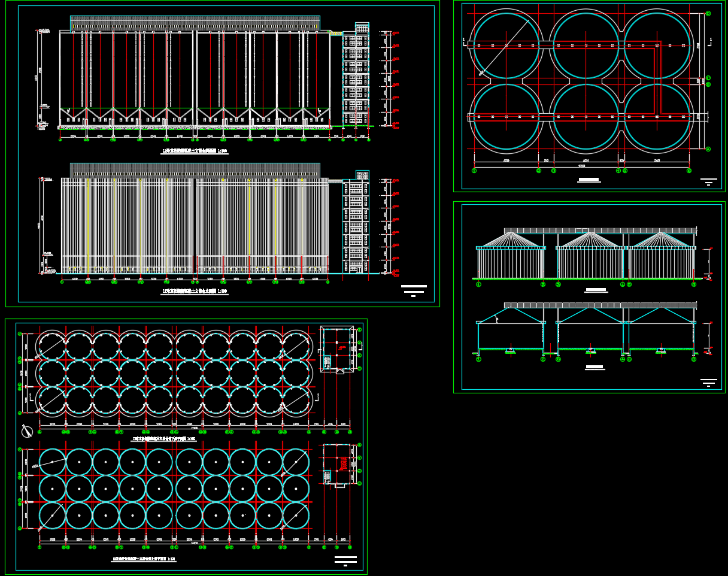
Task: Select the title block of the elevation sheet
Action: tap(414, 289)
